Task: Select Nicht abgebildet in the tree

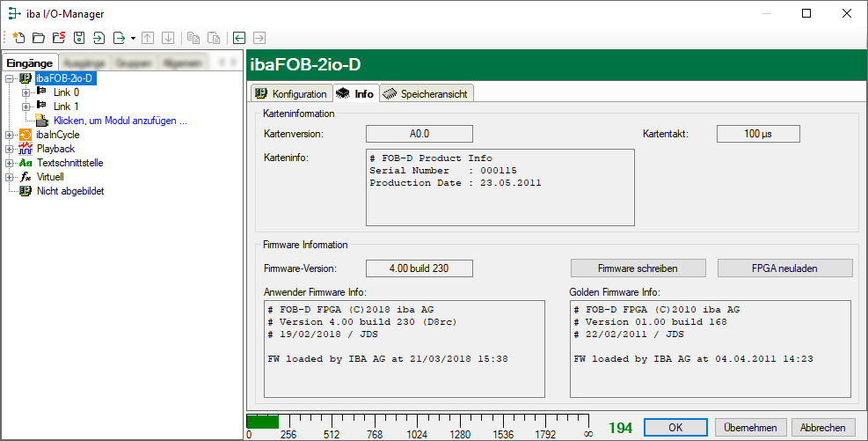Action: tap(70, 191)
